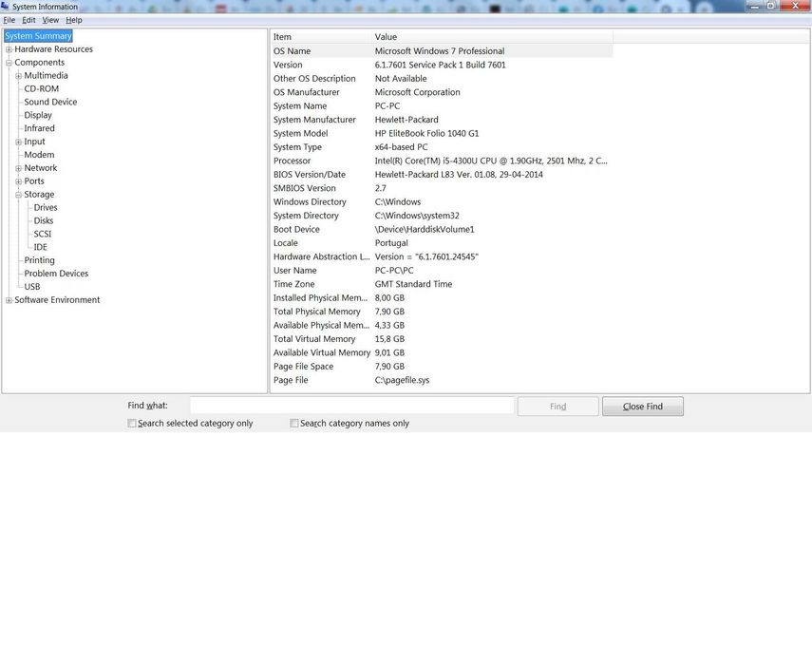Image resolution: width=812 pixels, height=664 pixels.
Task: Select Display under Components
Action: pyautogui.click(x=38, y=115)
